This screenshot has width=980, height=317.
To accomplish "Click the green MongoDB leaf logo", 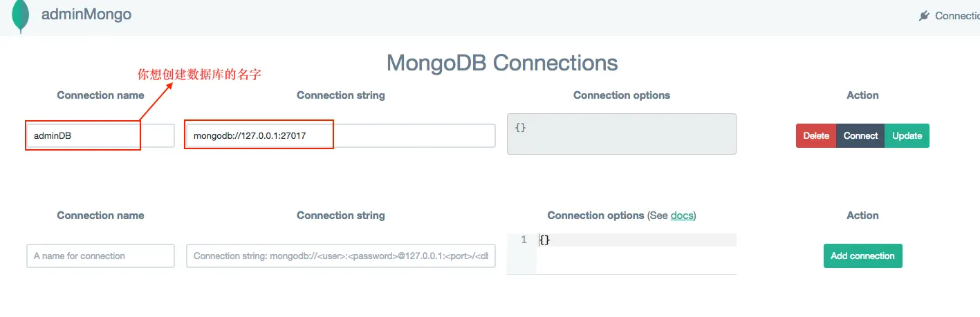I will point(21,17).
